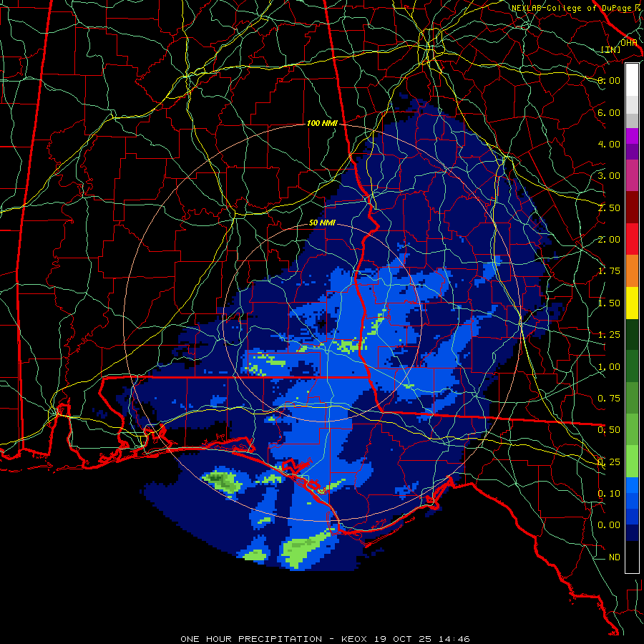Click the 'OHA' product label

(x=629, y=43)
